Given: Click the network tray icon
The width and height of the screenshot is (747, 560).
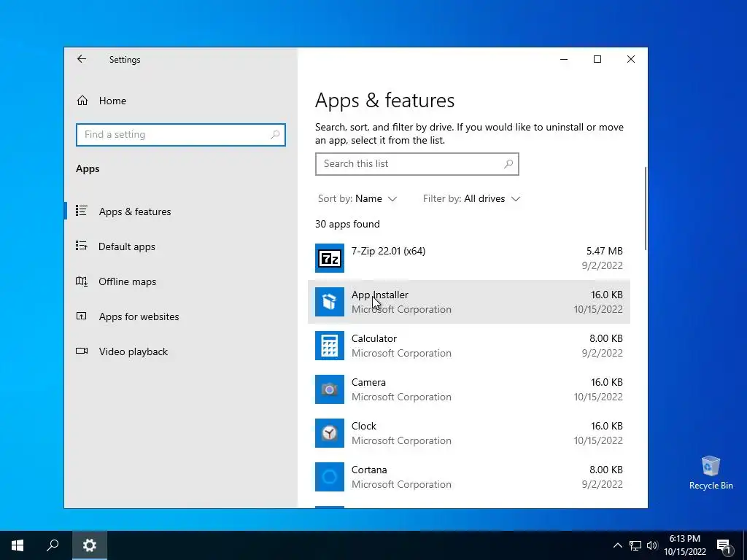Looking at the screenshot, I should [x=635, y=545].
